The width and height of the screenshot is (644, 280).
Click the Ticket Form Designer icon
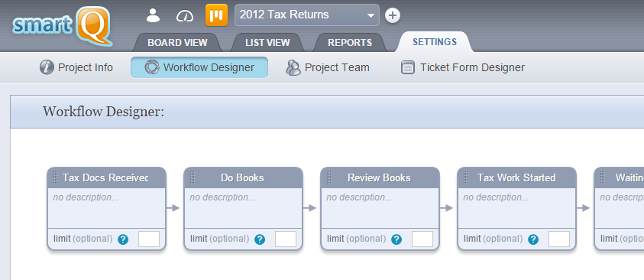point(407,67)
